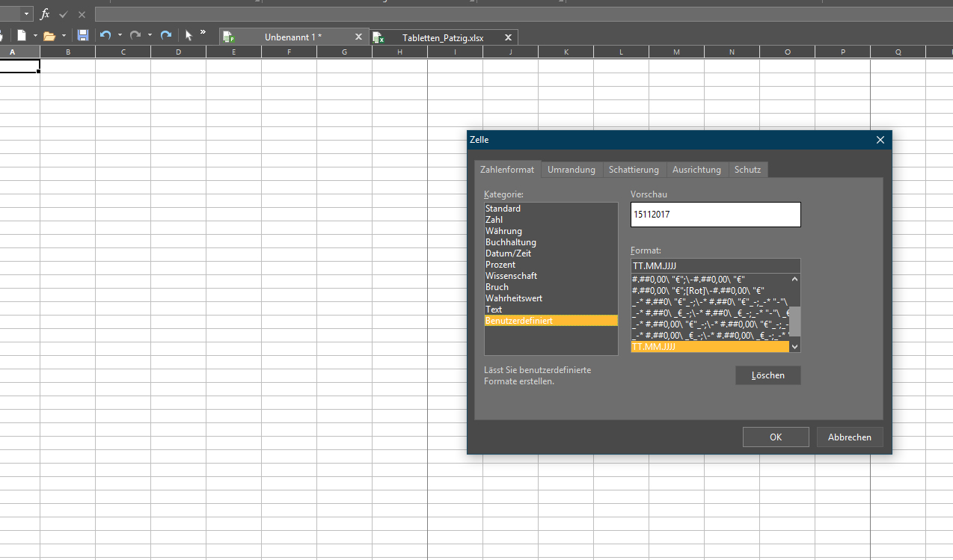The width and height of the screenshot is (953, 560).
Task: Click the blue repeat arrow icon
Action: 166,36
